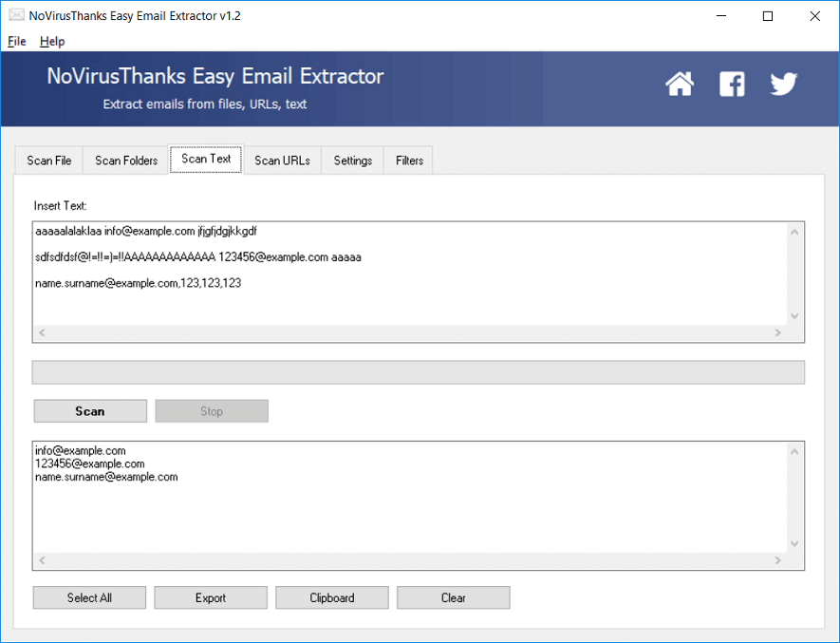
Task: Visit the Facebook page icon
Action: click(732, 84)
